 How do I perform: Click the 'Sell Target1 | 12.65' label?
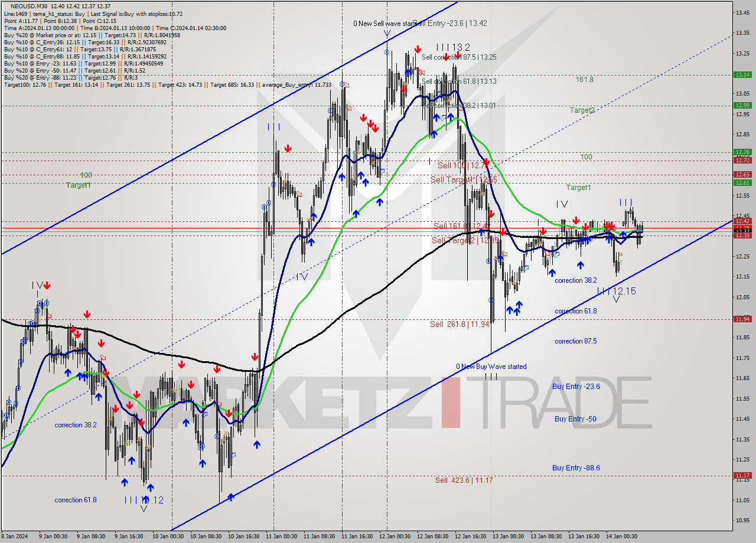[x=464, y=179]
